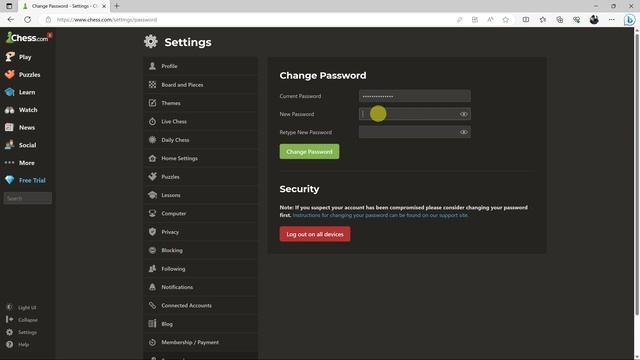640x360 pixels.
Task: Click the green Change Password button
Action: (x=309, y=152)
